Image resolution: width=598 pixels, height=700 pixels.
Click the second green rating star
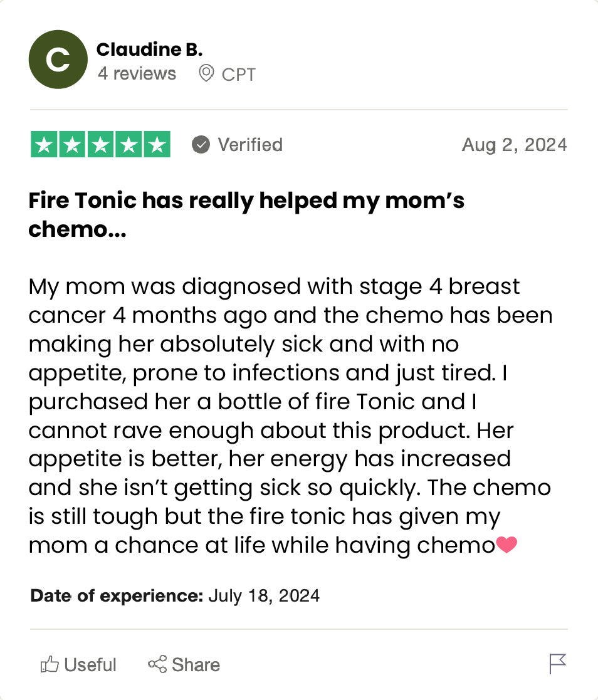tap(72, 145)
